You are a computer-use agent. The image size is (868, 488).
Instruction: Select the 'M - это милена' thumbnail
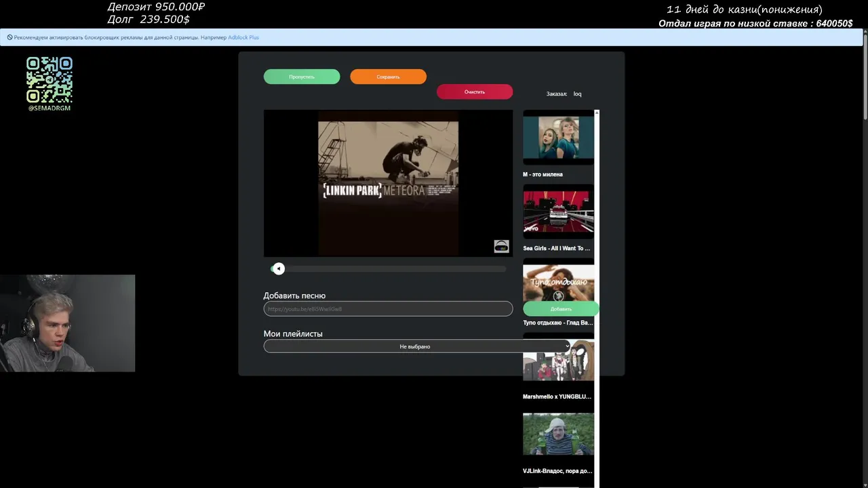(x=558, y=138)
